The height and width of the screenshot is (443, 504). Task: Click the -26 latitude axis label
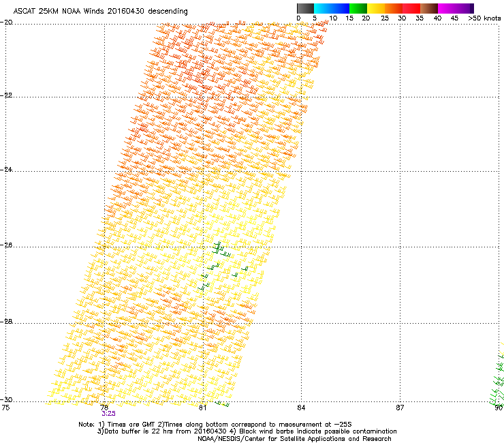point(6,245)
